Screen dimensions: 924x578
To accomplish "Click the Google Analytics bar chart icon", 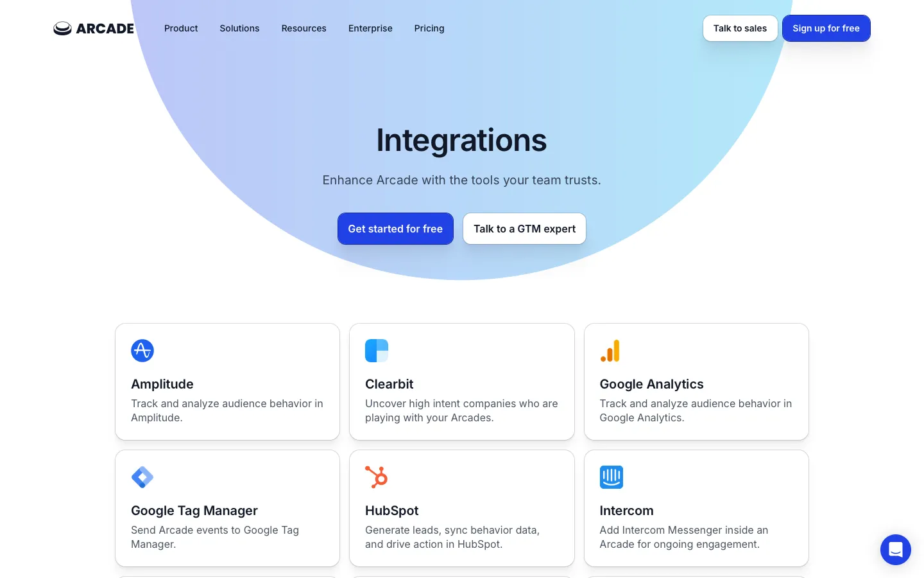I will pos(610,351).
